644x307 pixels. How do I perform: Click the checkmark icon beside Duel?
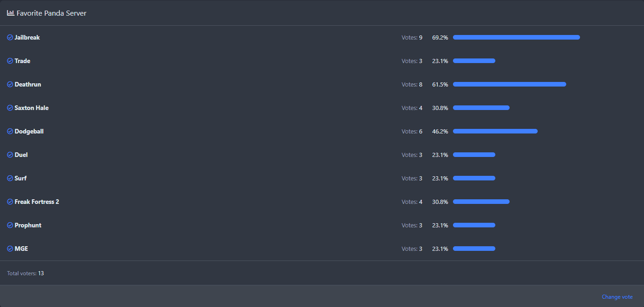point(10,155)
